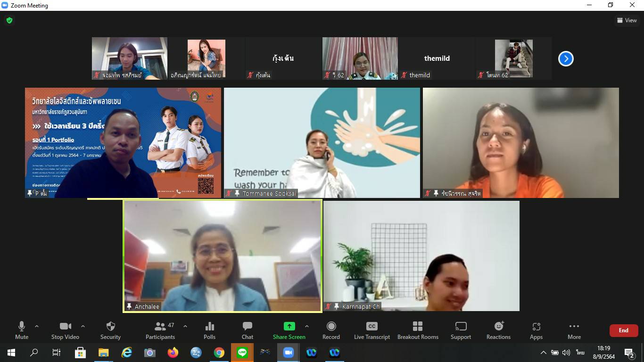This screenshot has height=362, width=644.
Task: Open the View layout menu
Action: tap(627, 20)
